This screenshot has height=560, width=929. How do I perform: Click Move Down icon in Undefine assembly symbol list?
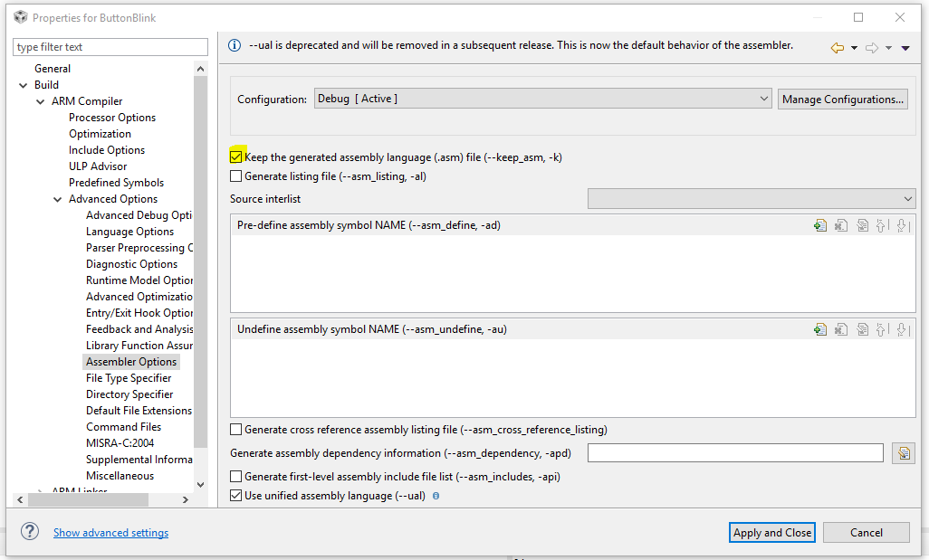pyautogui.click(x=903, y=329)
